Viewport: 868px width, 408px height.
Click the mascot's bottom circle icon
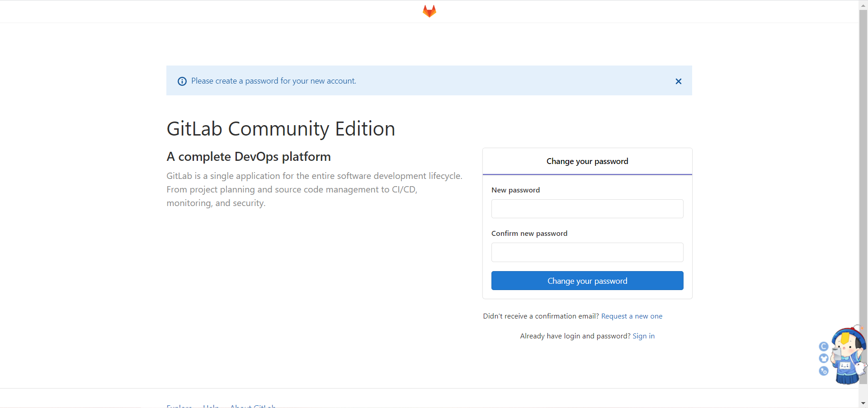click(x=824, y=371)
